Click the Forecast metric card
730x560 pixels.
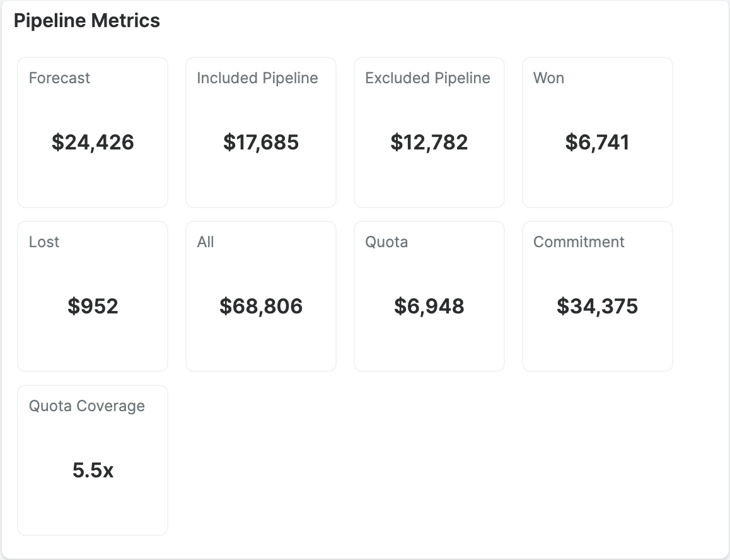point(92,132)
